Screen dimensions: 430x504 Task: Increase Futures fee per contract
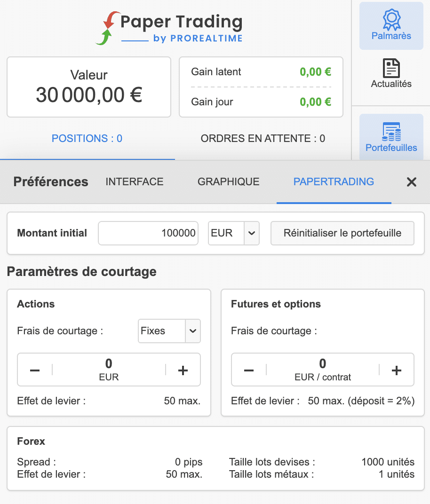coord(397,370)
